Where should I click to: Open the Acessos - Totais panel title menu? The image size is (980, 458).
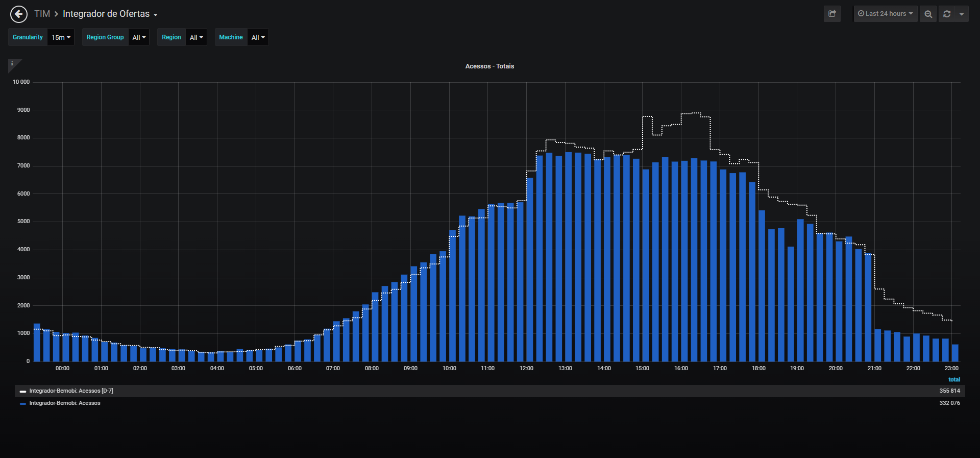coord(489,66)
